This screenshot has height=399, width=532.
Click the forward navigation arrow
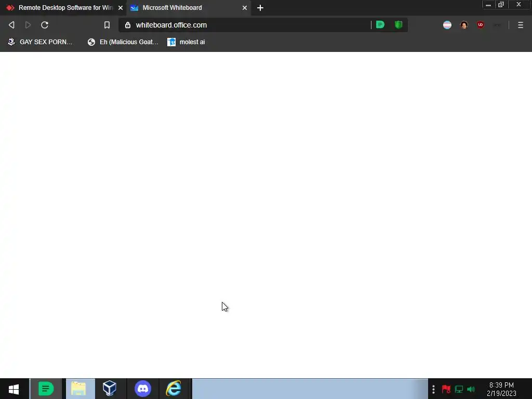pos(28,25)
